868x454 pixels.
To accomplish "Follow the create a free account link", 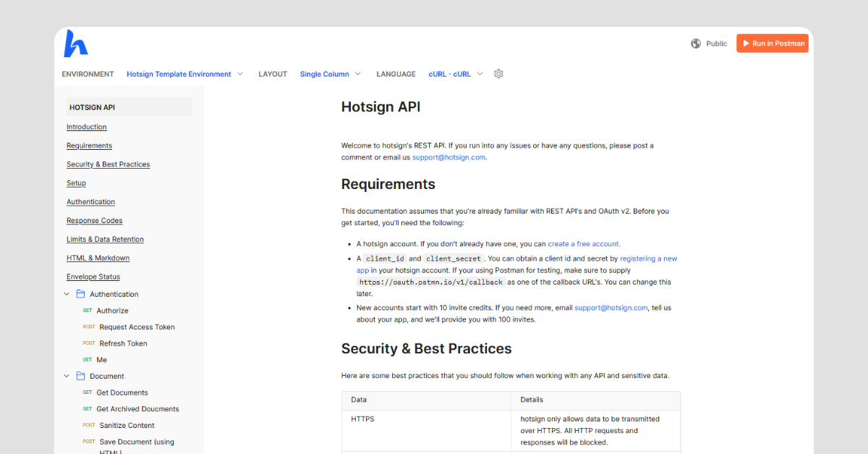I will tap(584, 244).
